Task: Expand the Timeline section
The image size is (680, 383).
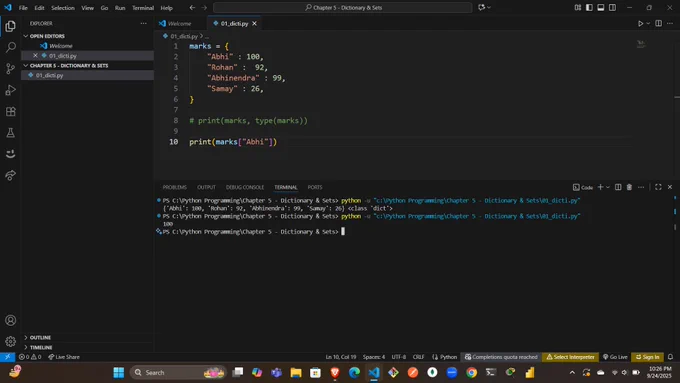Action: click(41, 347)
